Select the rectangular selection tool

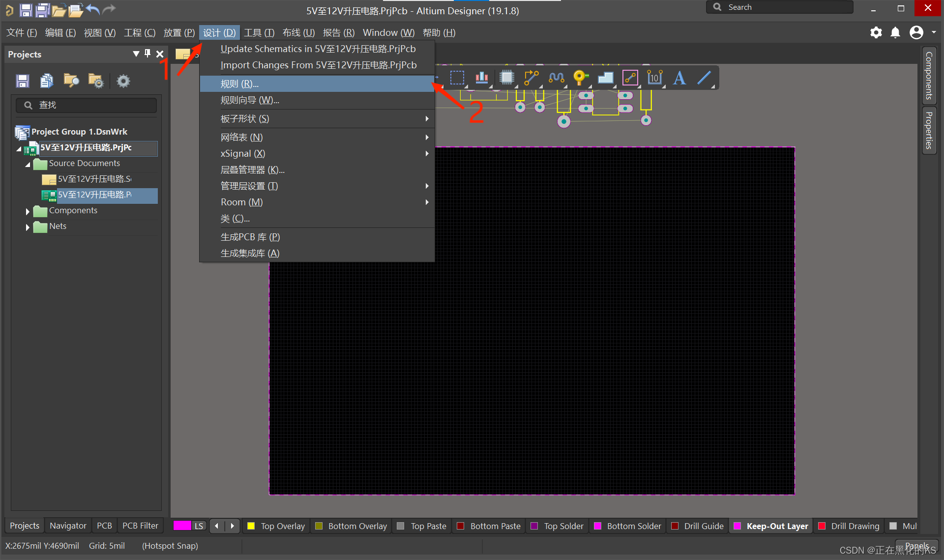pyautogui.click(x=457, y=78)
